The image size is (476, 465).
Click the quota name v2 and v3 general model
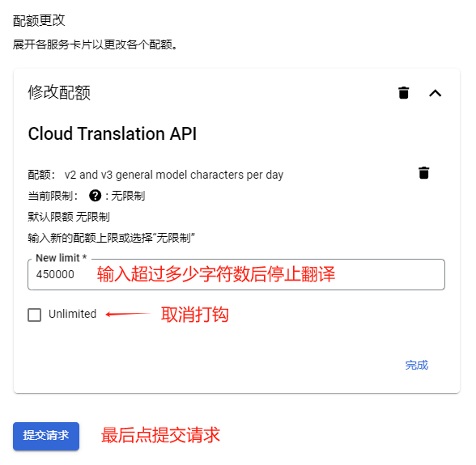click(173, 175)
